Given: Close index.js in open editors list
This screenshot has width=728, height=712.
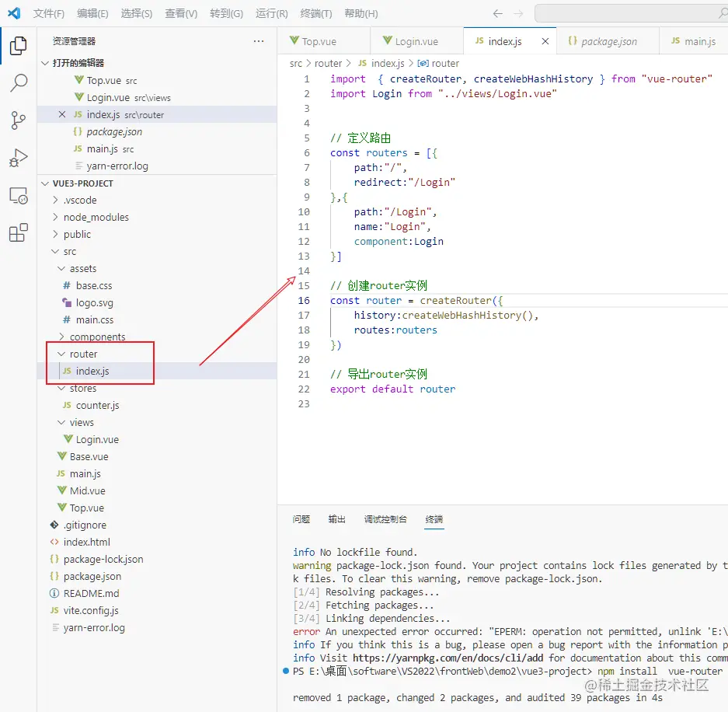Looking at the screenshot, I should pos(61,114).
